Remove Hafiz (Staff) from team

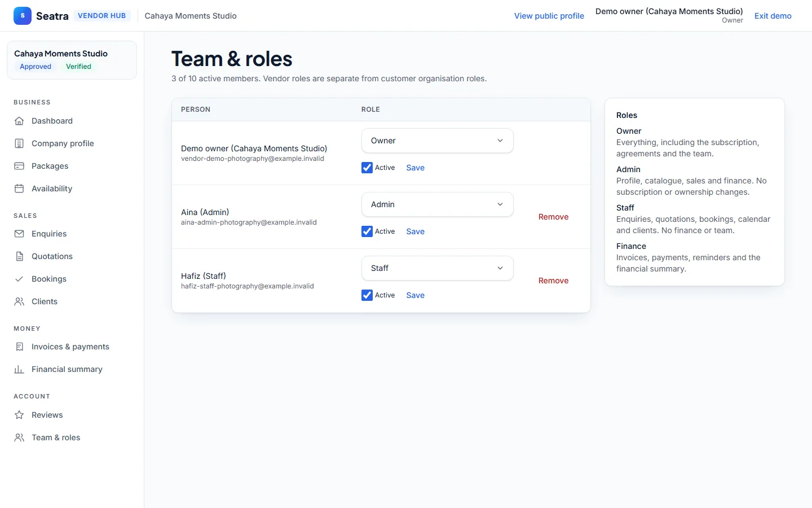click(554, 281)
